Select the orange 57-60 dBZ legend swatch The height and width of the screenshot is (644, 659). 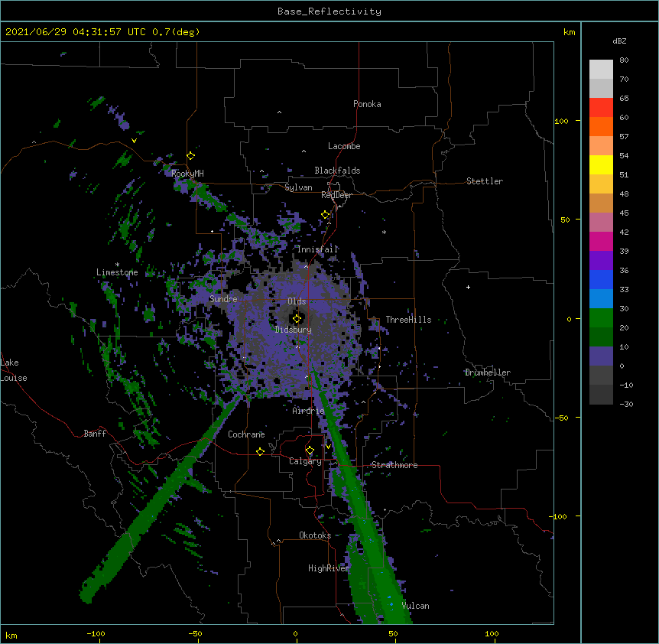[x=601, y=126]
